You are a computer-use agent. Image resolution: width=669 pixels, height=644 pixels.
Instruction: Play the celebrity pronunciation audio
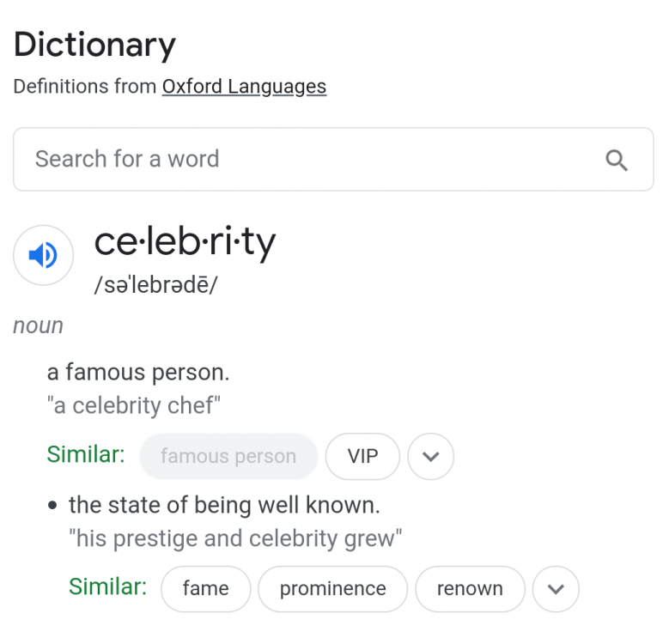click(x=43, y=255)
